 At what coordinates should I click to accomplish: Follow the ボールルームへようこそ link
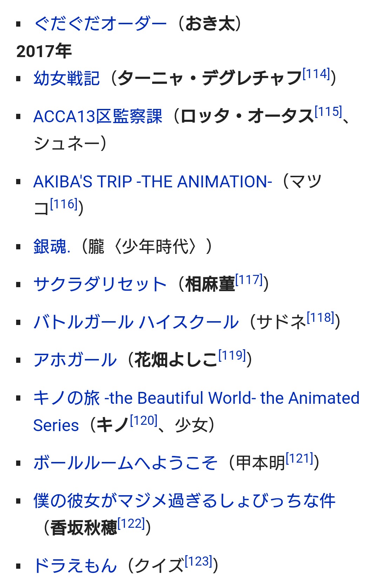pyautogui.click(x=125, y=463)
